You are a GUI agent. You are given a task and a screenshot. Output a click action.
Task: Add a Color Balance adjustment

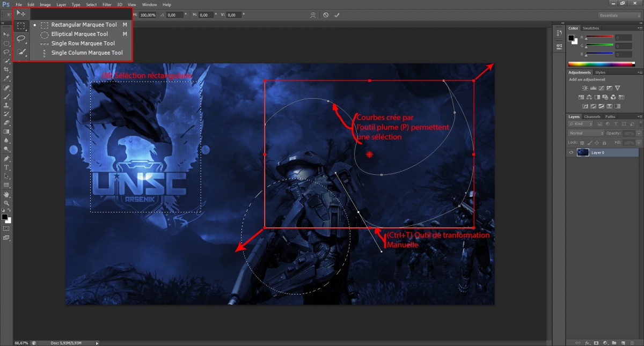pos(589,97)
